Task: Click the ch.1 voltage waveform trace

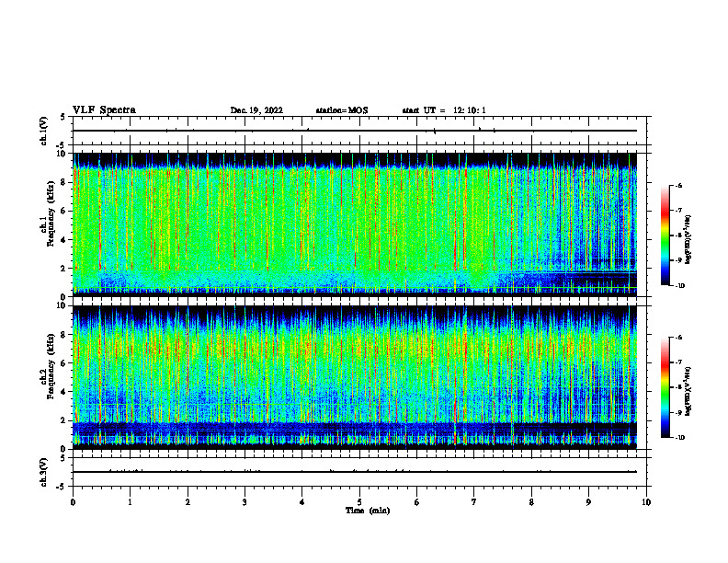Action: (x=355, y=131)
